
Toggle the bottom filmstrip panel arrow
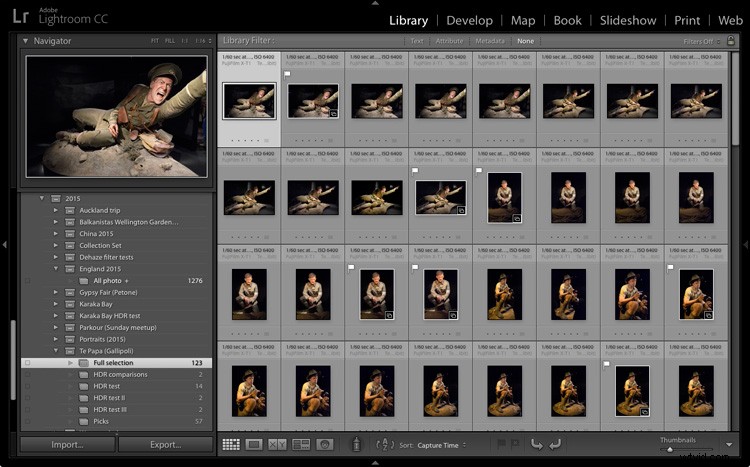[x=375, y=463]
